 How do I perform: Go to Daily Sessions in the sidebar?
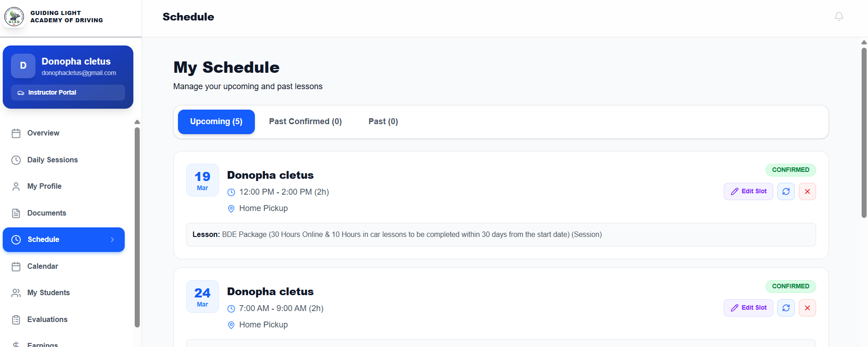point(52,160)
